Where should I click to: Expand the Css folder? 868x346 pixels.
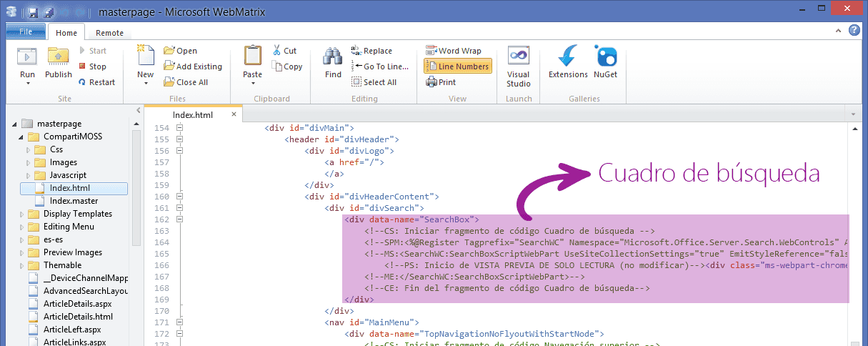coord(29,149)
